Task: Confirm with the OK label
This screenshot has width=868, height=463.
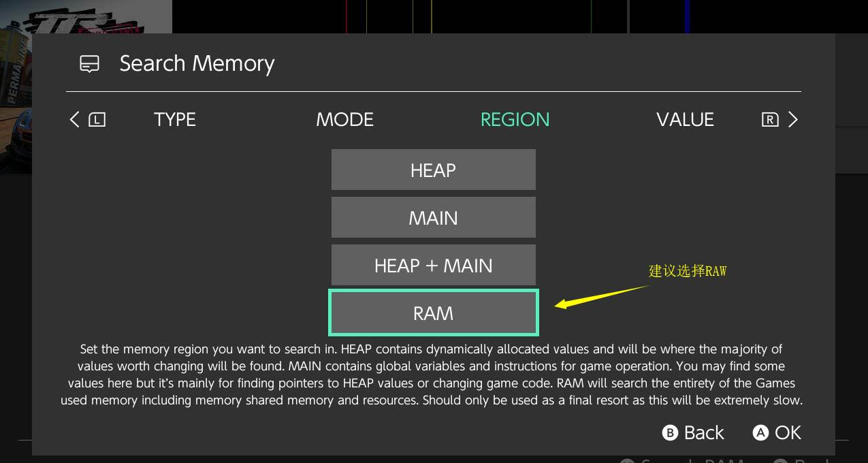Action: pos(788,433)
